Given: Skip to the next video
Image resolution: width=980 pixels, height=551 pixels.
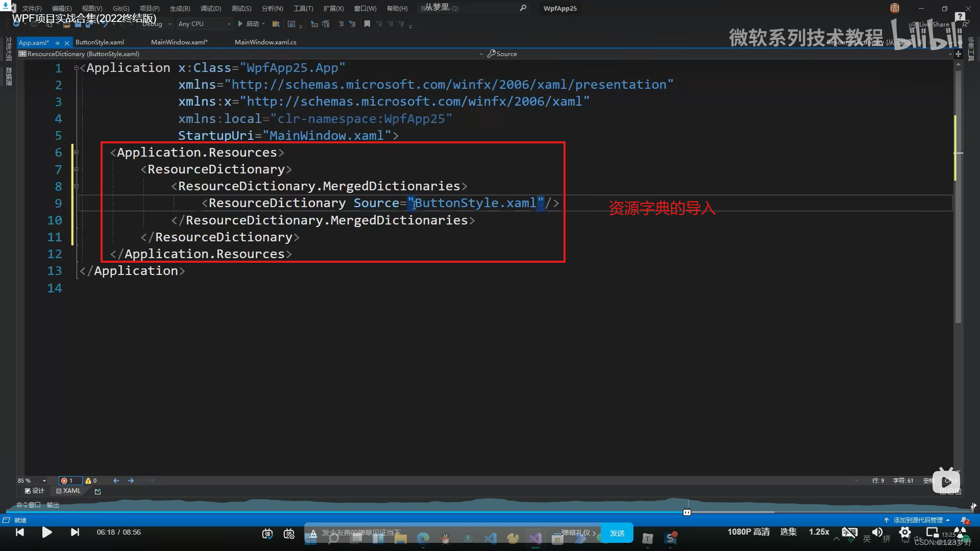Looking at the screenshot, I should point(75,533).
